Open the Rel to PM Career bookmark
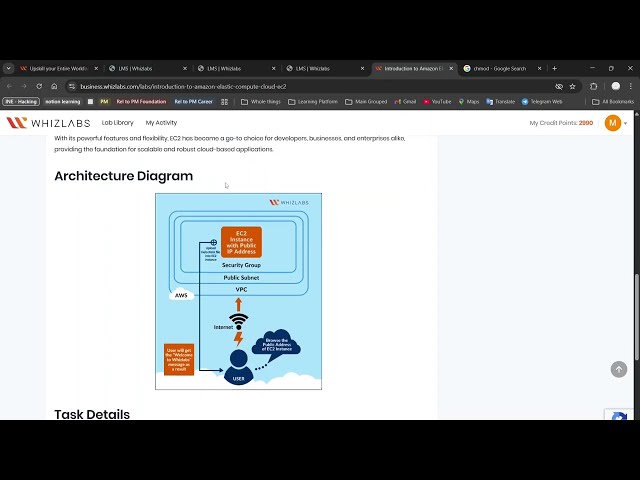 point(193,102)
